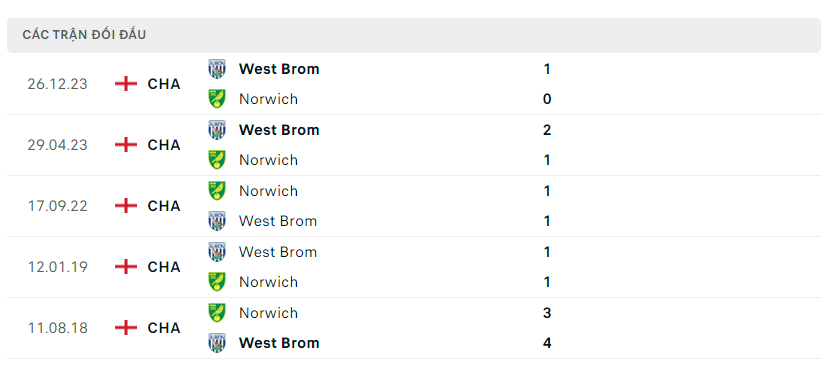Click England flag icon for 26.12.23 match
This screenshot has width=822, height=374.
[x=126, y=84]
